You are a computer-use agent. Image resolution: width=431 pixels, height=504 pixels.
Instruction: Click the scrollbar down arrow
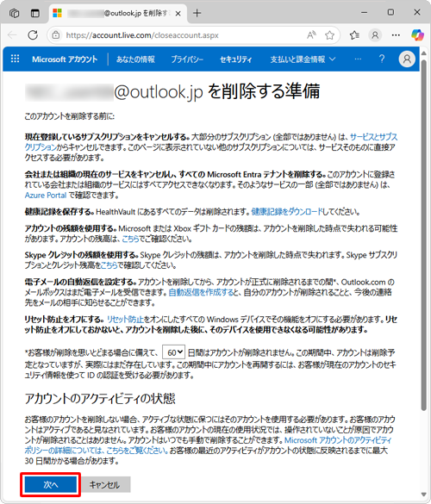click(424, 495)
